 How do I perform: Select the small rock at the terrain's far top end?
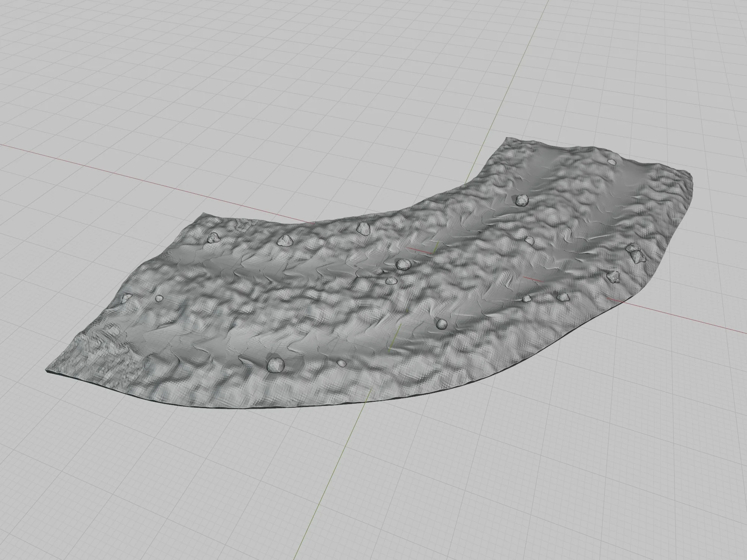[x=612, y=162]
